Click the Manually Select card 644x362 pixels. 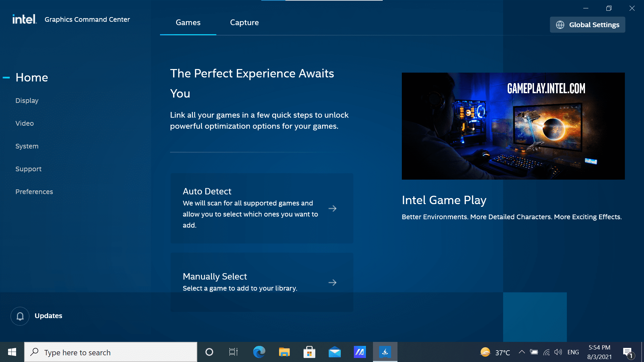(262, 282)
